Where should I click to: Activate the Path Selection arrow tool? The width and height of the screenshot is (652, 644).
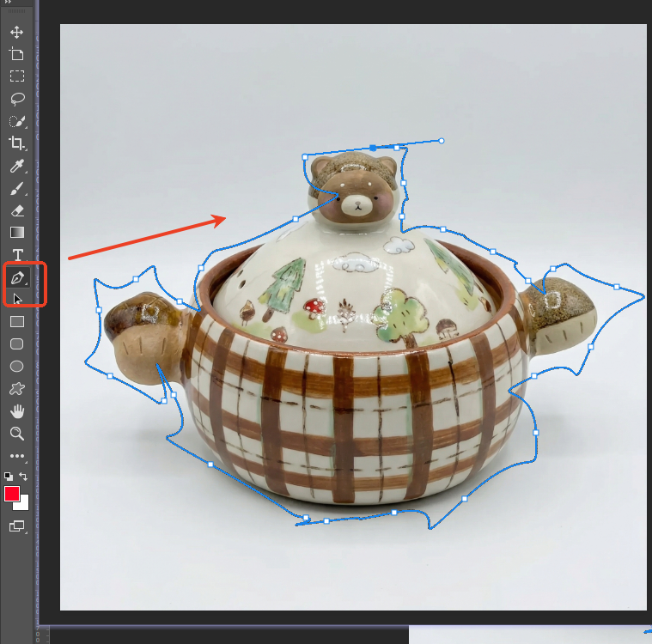click(16, 299)
